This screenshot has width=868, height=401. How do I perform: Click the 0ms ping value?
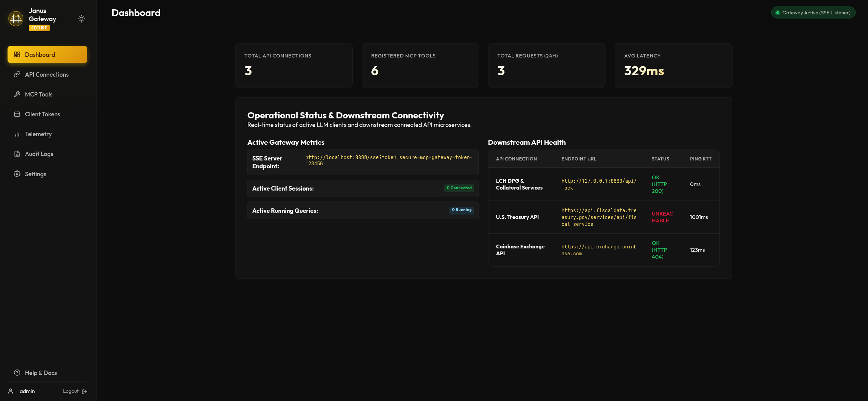coord(695,184)
